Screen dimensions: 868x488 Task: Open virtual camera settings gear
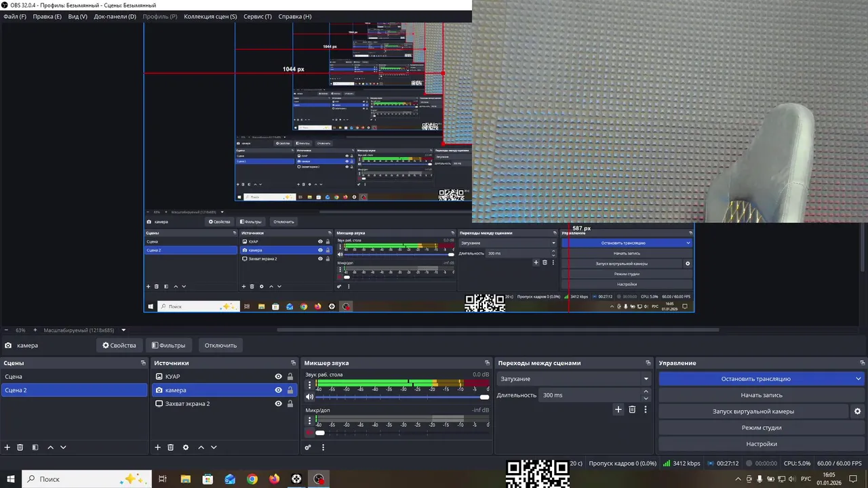(857, 411)
